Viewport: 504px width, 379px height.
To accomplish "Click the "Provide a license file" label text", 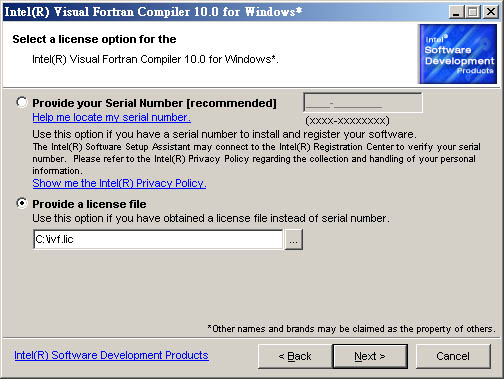I will click(89, 204).
